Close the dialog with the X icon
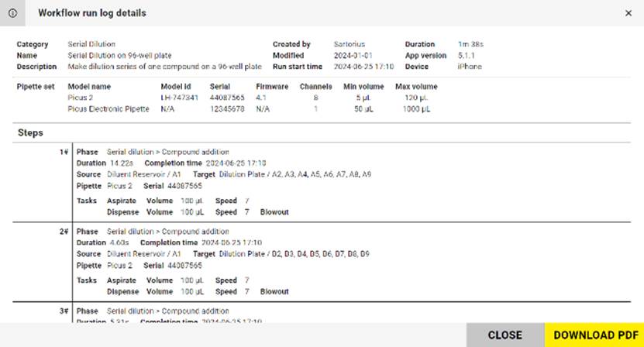The width and height of the screenshot is (644, 347). point(628,13)
